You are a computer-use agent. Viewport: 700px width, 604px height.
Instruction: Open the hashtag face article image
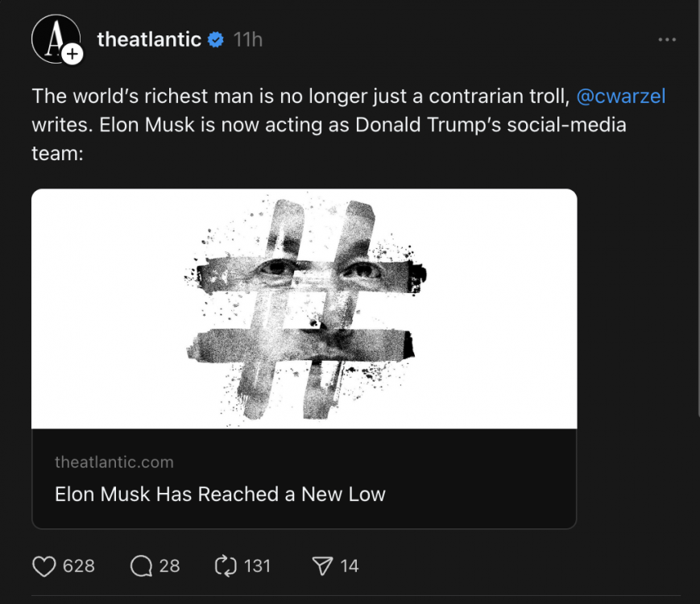(304, 308)
